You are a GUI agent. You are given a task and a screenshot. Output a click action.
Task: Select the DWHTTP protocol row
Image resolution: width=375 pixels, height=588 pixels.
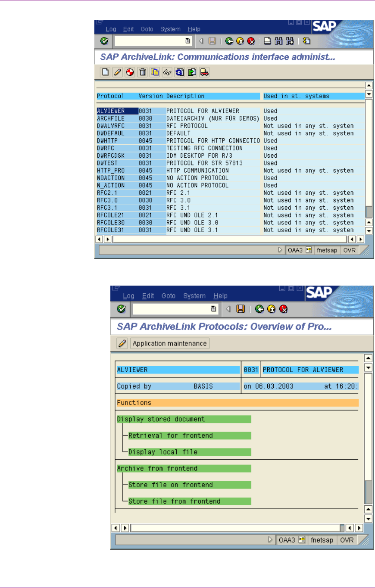coord(231,140)
